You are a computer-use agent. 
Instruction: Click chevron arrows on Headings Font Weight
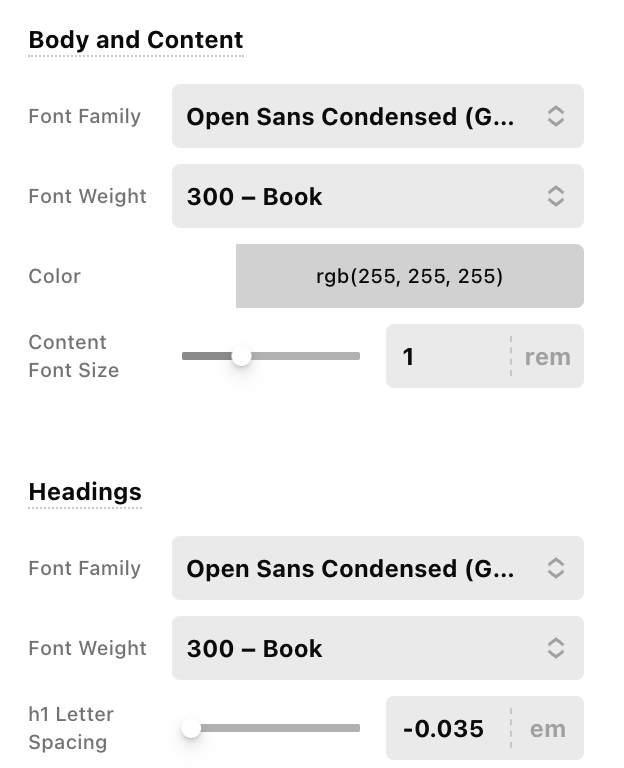click(556, 648)
